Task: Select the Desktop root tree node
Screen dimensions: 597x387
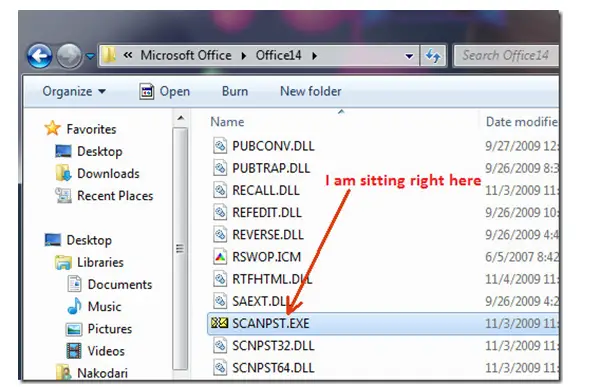Action: pos(89,240)
